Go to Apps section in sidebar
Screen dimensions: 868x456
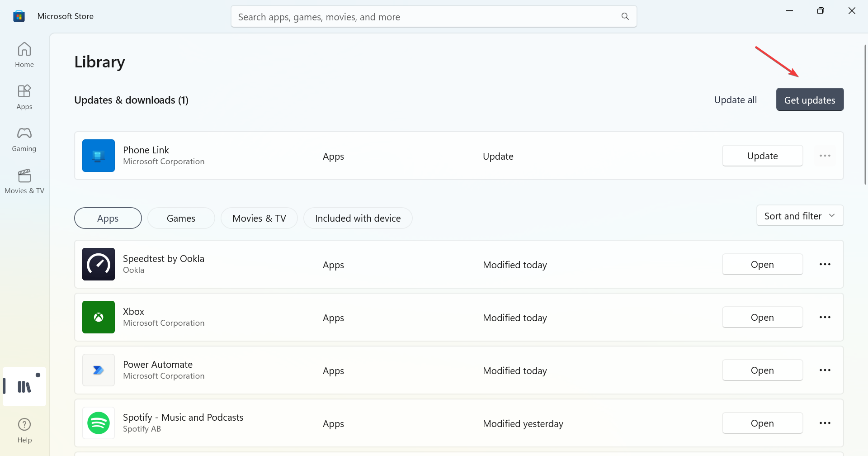click(x=24, y=97)
